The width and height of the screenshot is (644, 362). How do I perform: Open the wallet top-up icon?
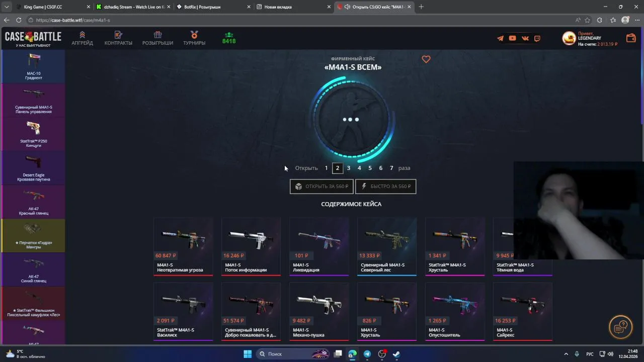point(631,38)
